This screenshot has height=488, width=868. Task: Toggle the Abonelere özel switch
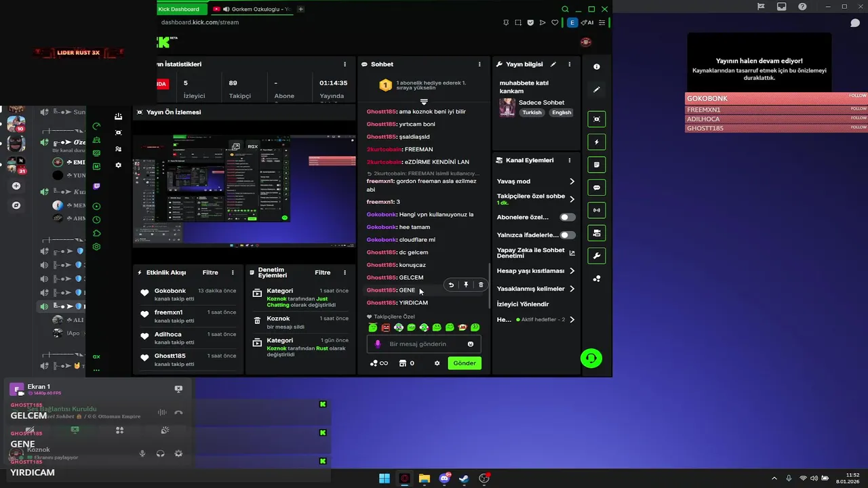point(568,218)
